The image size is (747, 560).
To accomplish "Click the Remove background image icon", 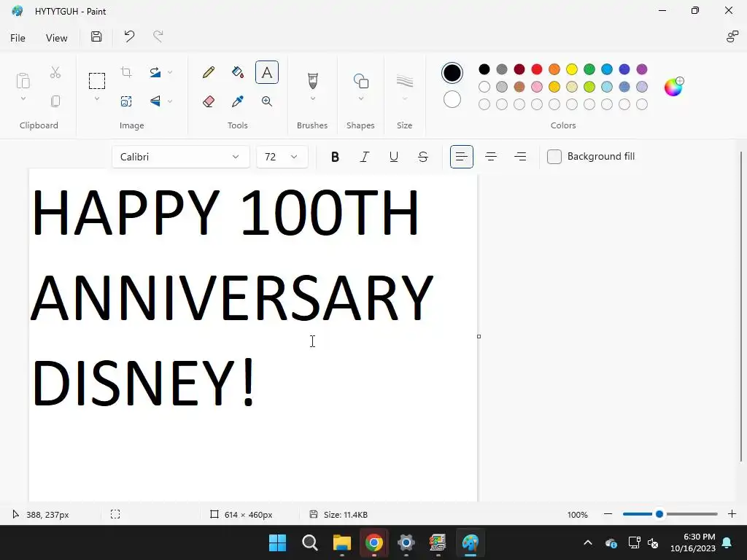I will 126,101.
